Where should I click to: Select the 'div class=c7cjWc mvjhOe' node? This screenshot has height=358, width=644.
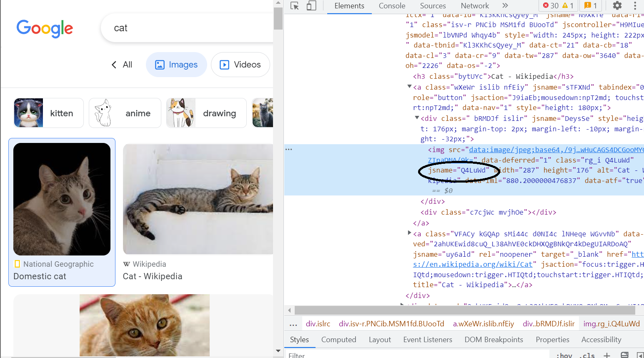[489, 212]
